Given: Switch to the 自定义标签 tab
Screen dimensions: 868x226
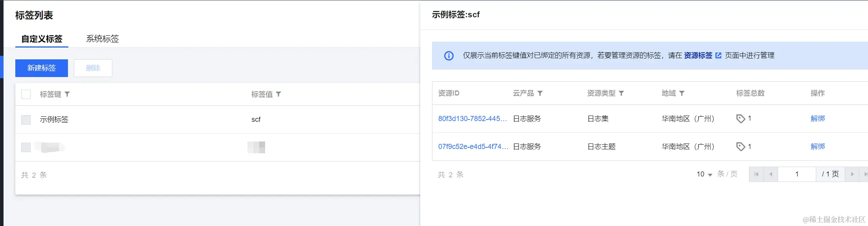Looking at the screenshot, I should [x=42, y=39].
